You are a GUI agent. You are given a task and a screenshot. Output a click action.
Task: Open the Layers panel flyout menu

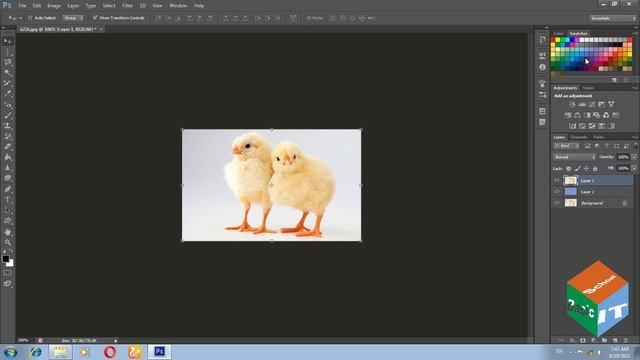(635, 137)
